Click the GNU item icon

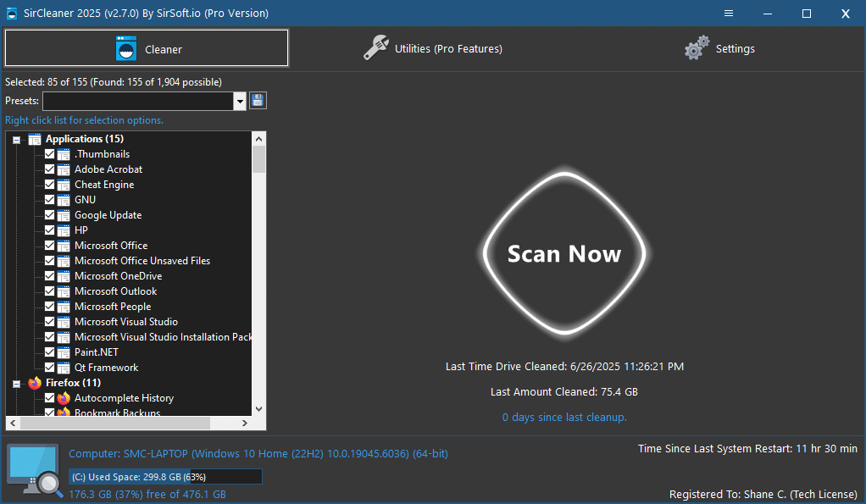pyautogui.click(x=64, y=200)
